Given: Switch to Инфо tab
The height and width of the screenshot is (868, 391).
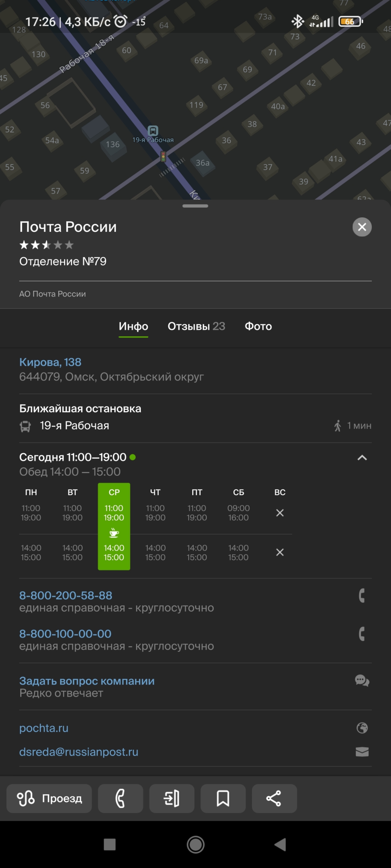Looking at the screenshot, I should coord(133,326).
